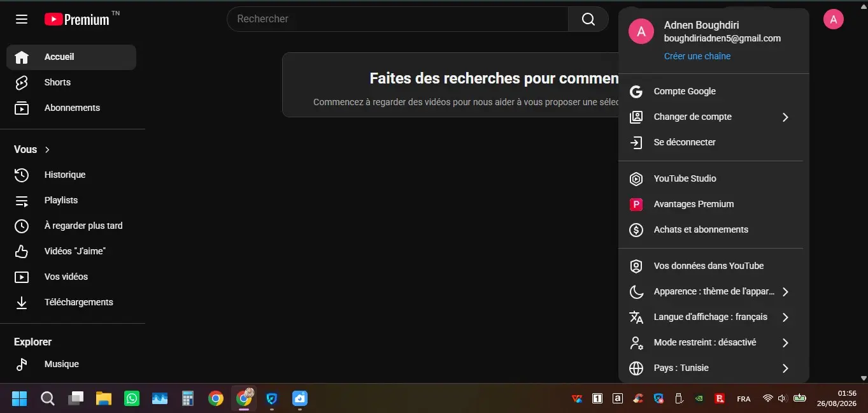
Task: Click the name Adnen Boughdiri
Action: 702,25
